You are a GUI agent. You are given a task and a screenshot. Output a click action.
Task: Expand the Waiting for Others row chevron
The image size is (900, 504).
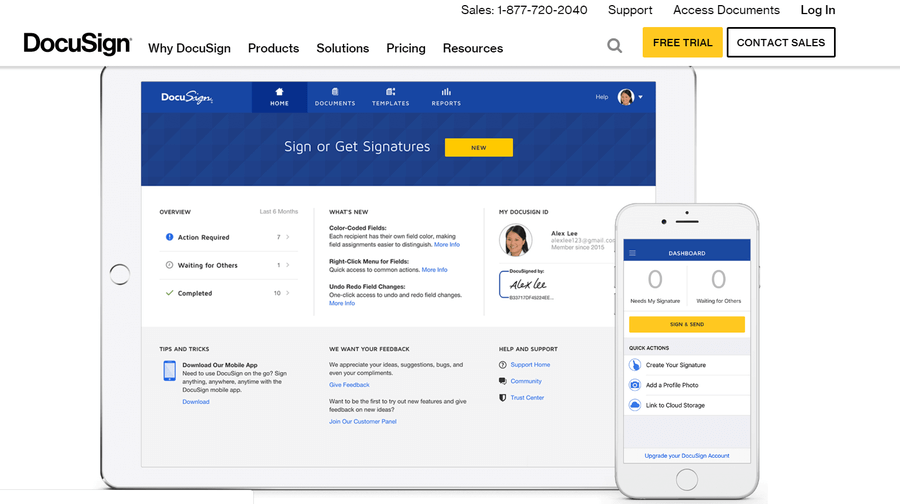(288, 265)
